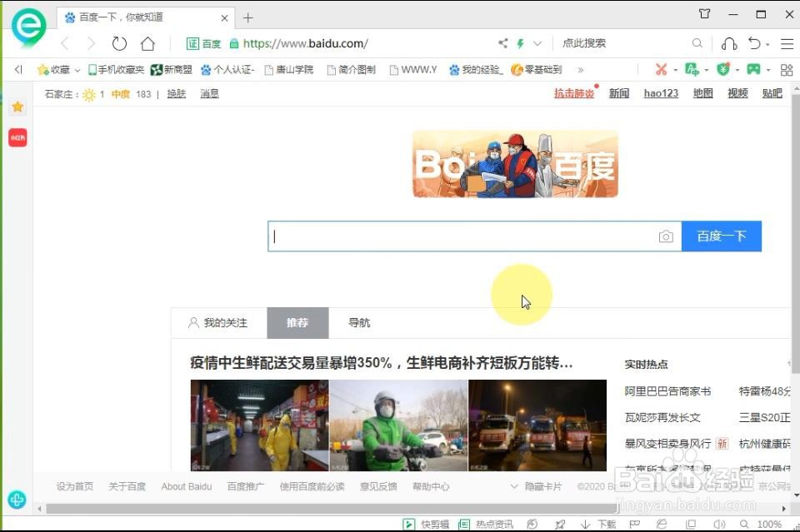
Task: Open undo closed-tabs dropdown arrow
Action: pyautogui.click(x=767, y=45)
